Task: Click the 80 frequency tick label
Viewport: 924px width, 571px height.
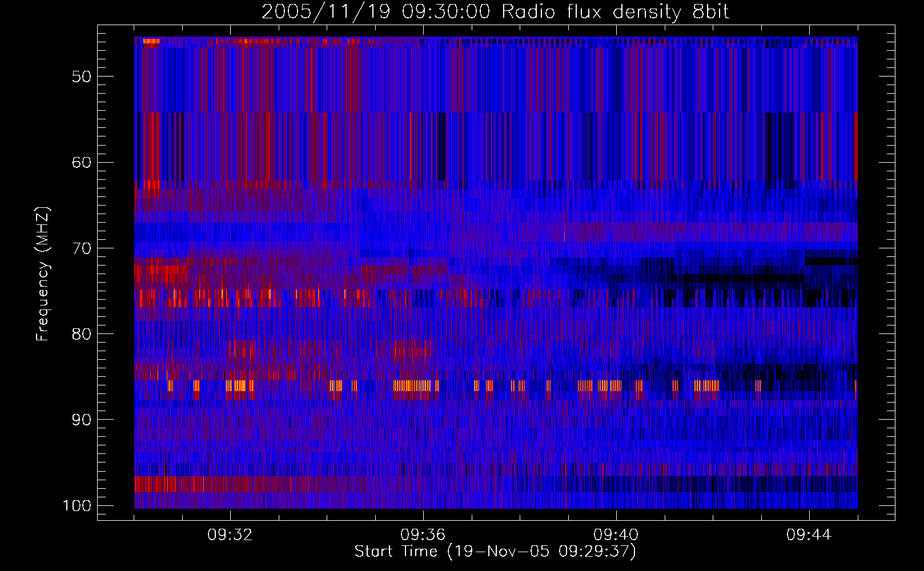Action: tap(82, 334)
